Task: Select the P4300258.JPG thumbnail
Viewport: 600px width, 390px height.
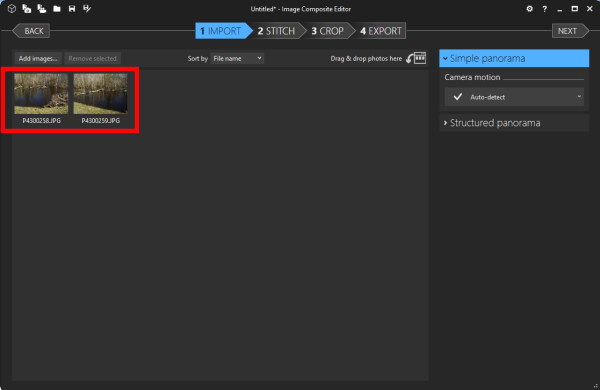Action: point(41,98)
